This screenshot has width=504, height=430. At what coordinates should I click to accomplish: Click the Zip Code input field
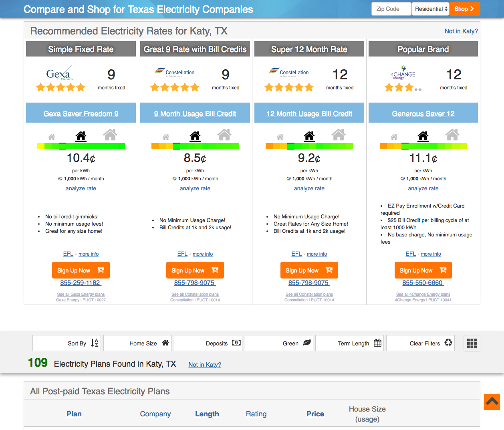tap(391, 9)
